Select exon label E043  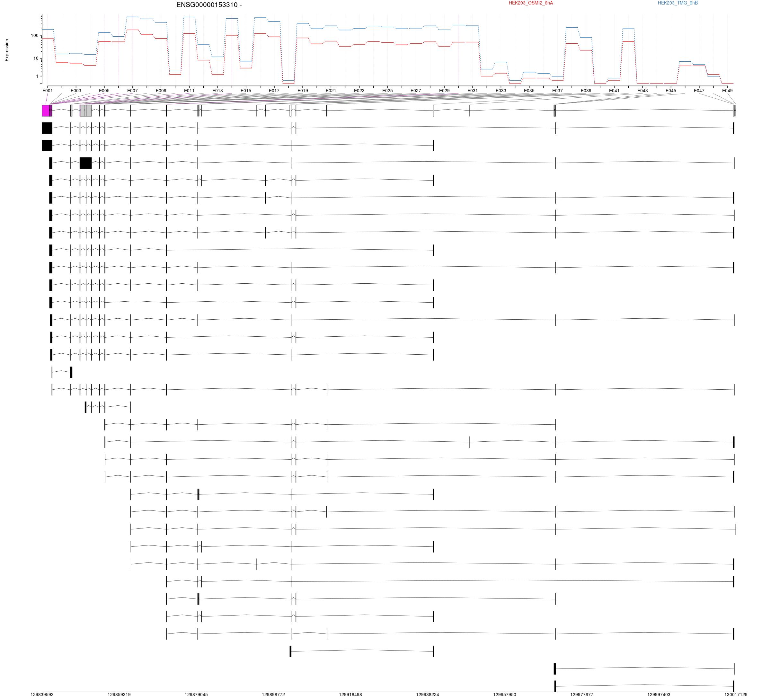[642, 91]
